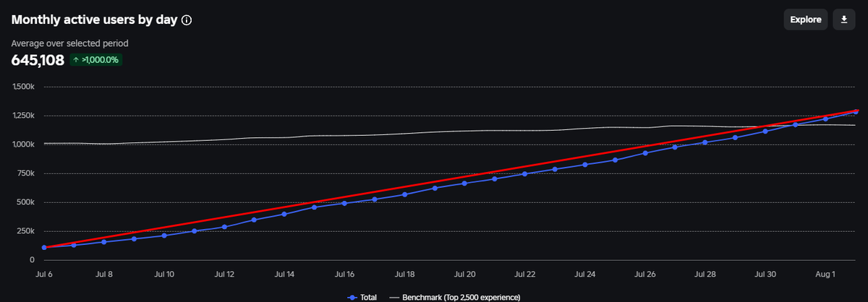Select the Total data point for Jul 18
Screen dimensions: 868x302
pyautogui.click(x=404, y=194)
